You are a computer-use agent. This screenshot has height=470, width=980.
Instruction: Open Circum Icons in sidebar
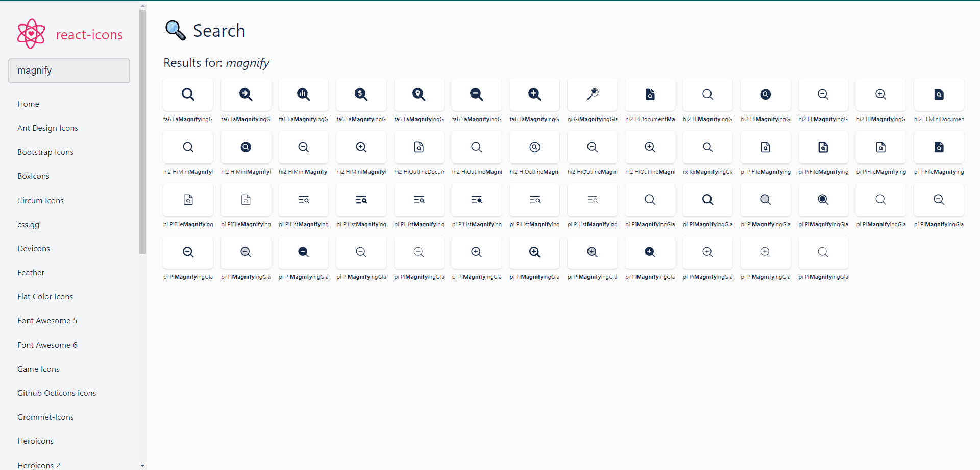pyautogui.click(x=40, y=201)
